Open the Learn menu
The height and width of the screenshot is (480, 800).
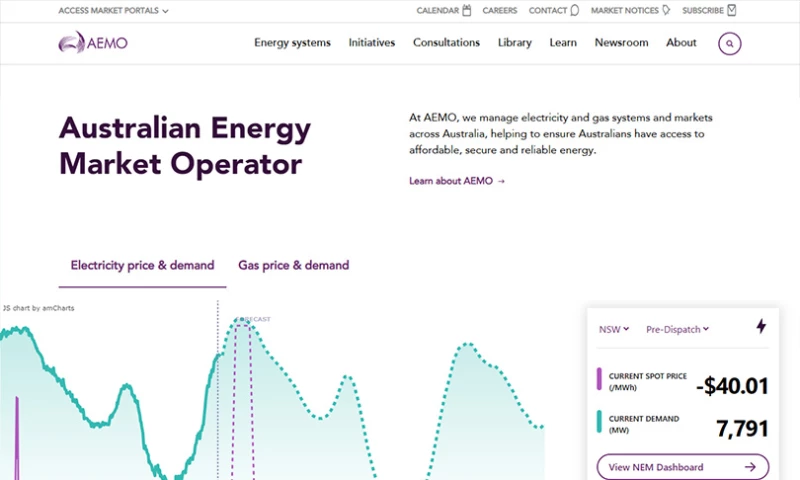[x=563, y=43]
